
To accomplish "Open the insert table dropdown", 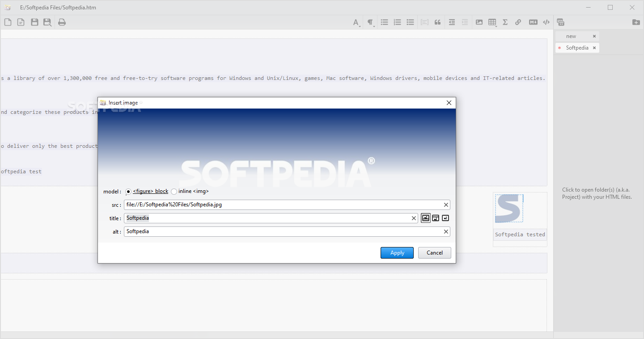I will tap(492, 22).
